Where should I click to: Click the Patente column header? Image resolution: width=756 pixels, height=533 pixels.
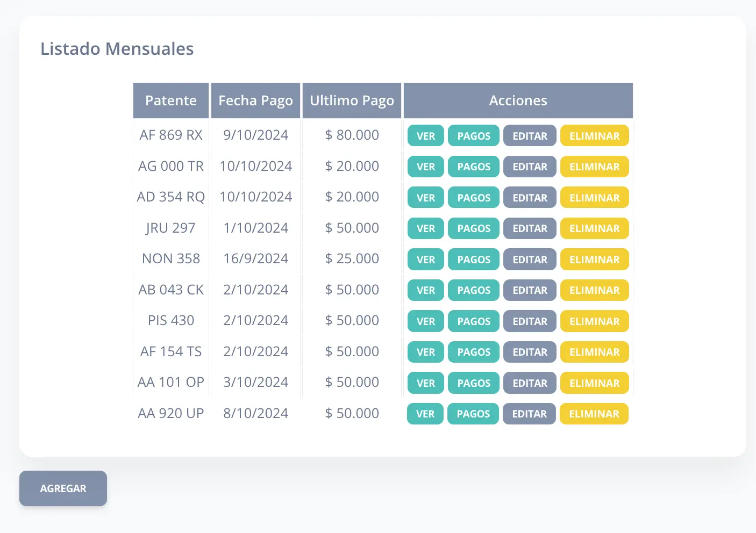click(x=171, y=100)
